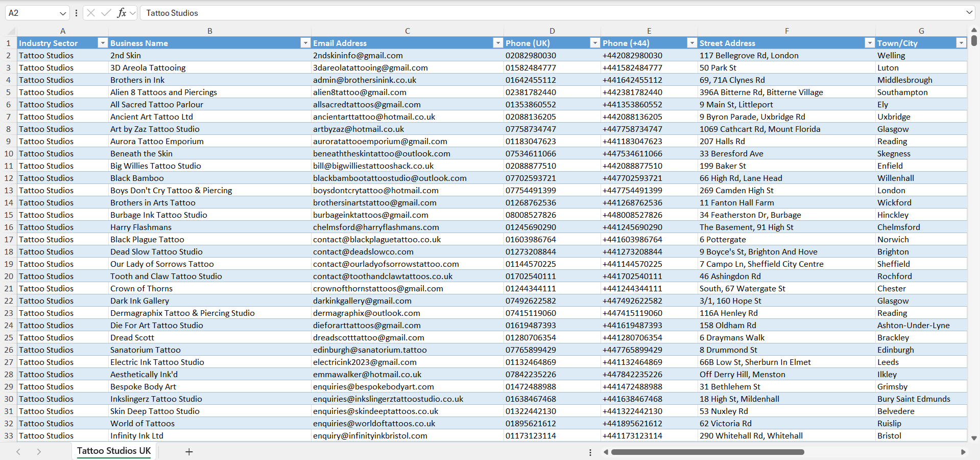Viewport: 980px width, 460px height.
Task: Open the Name Box dropdown arrow
Action: [63, 13]
